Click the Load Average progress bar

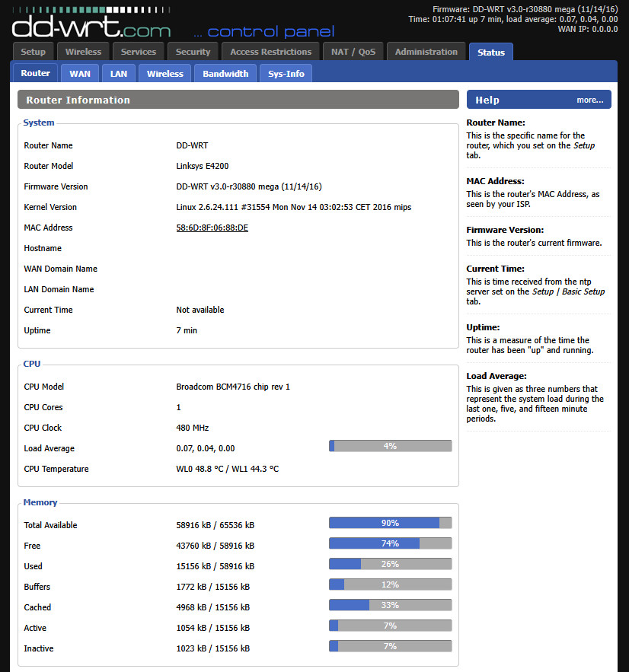point(390,445)
